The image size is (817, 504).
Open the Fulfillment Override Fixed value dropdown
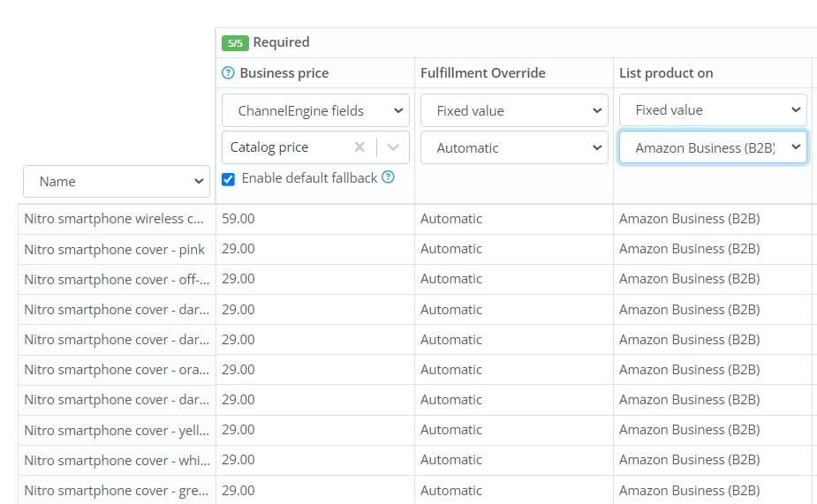[x=514, y=110]
